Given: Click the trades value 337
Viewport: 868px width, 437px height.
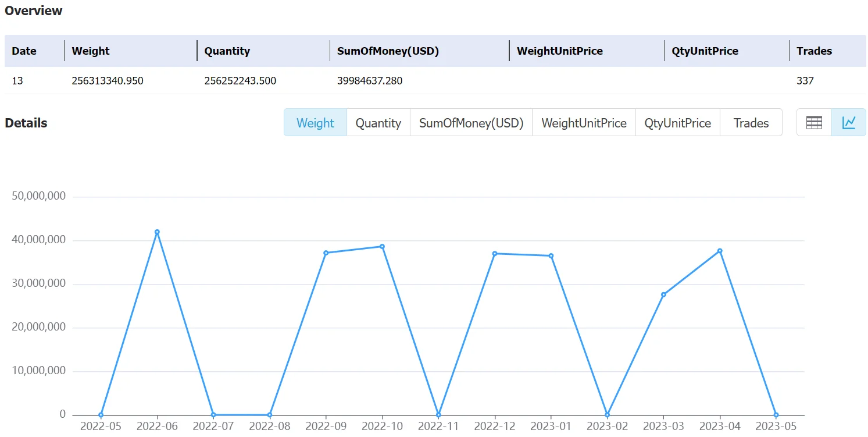Looking at the screenshot, I should [x=805, y=81].
